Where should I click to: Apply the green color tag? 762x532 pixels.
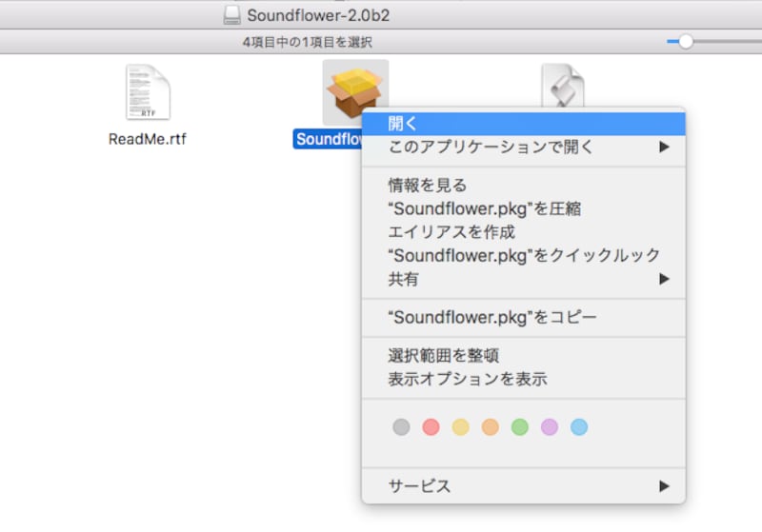pyautogui.click(x=520, y=427)
